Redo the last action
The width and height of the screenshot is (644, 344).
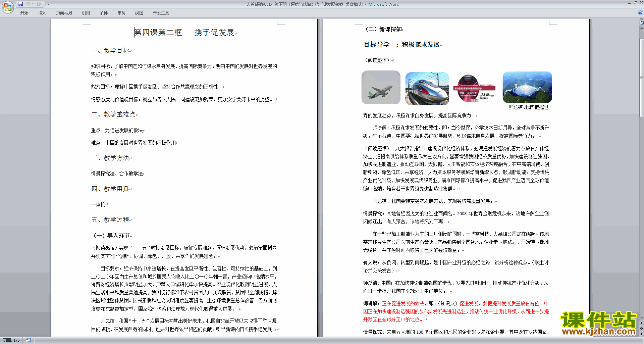click(x=39, y=4)
